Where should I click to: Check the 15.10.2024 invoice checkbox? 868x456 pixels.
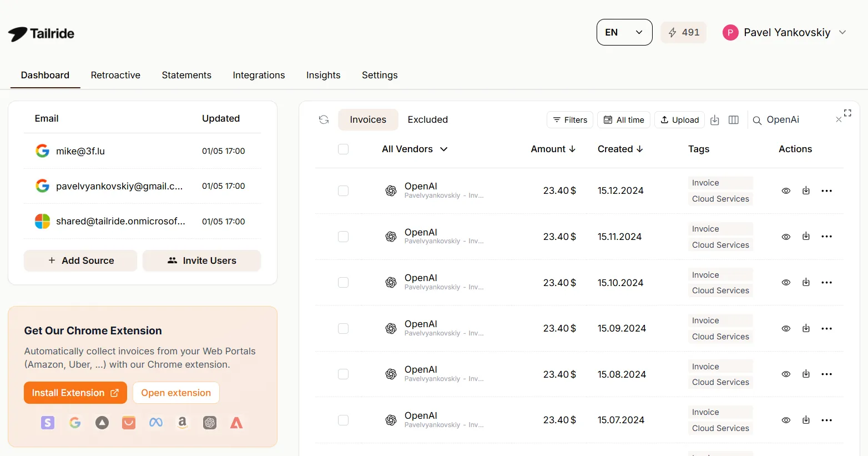344,282
